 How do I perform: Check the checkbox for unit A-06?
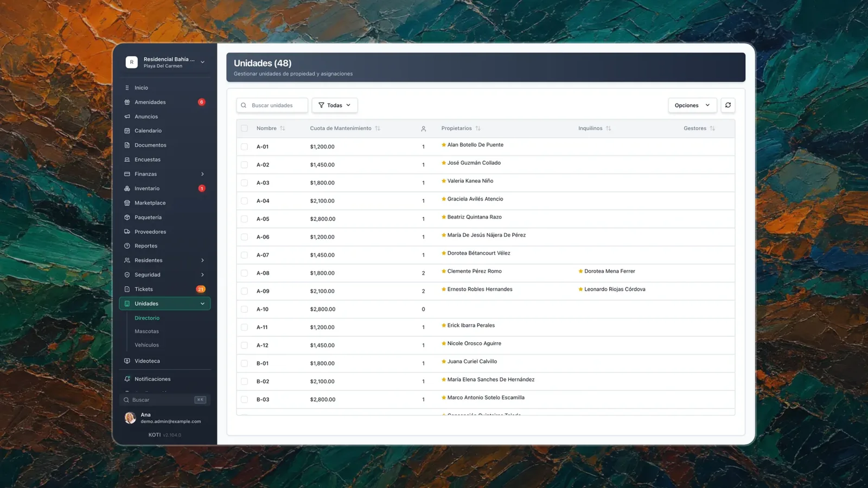point(244,237)
